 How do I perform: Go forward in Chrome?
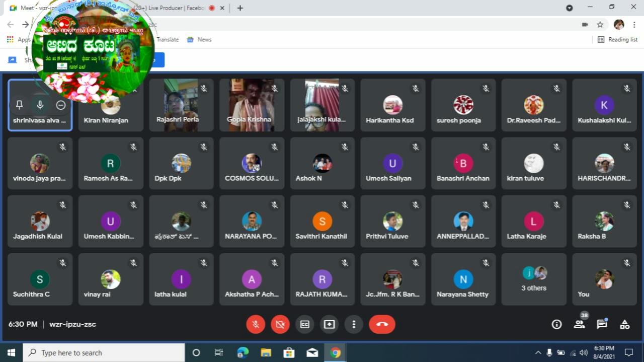(x=26, y=24)
